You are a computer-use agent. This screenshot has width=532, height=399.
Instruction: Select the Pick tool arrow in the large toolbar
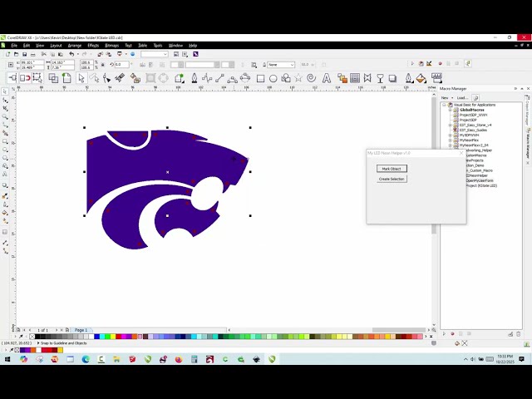tap(81, 78)
